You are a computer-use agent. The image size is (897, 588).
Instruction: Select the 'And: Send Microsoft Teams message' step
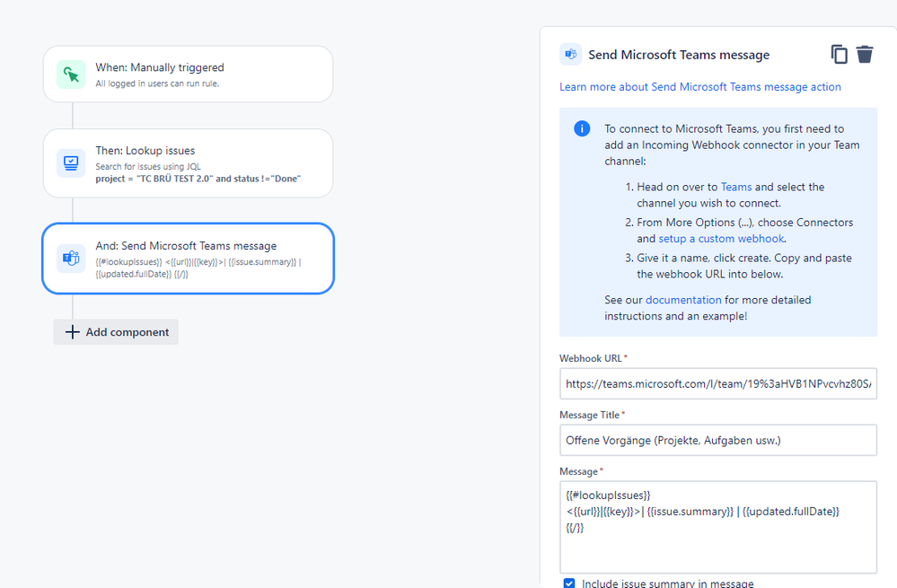point(189,259)
